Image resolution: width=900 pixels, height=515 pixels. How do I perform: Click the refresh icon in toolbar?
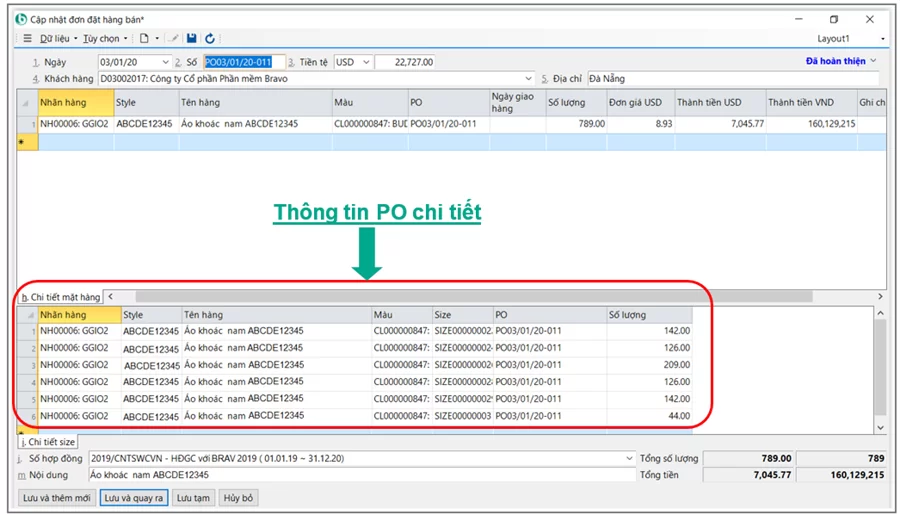(x=210, y=38)
